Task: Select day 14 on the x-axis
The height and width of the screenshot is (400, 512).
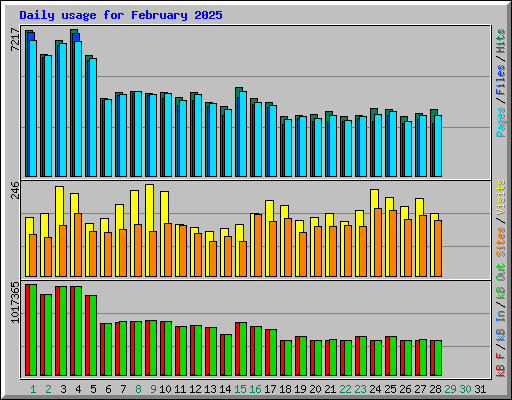Action: pos(225,389)
